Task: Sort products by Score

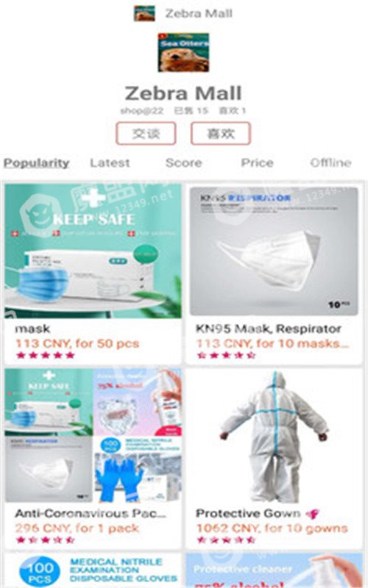Action: click(183, 162)
